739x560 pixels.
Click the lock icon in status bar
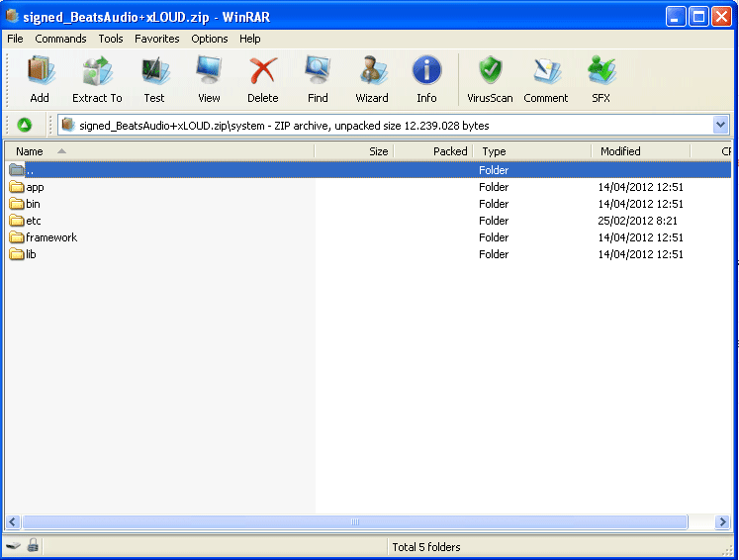(x=33, y=545)
